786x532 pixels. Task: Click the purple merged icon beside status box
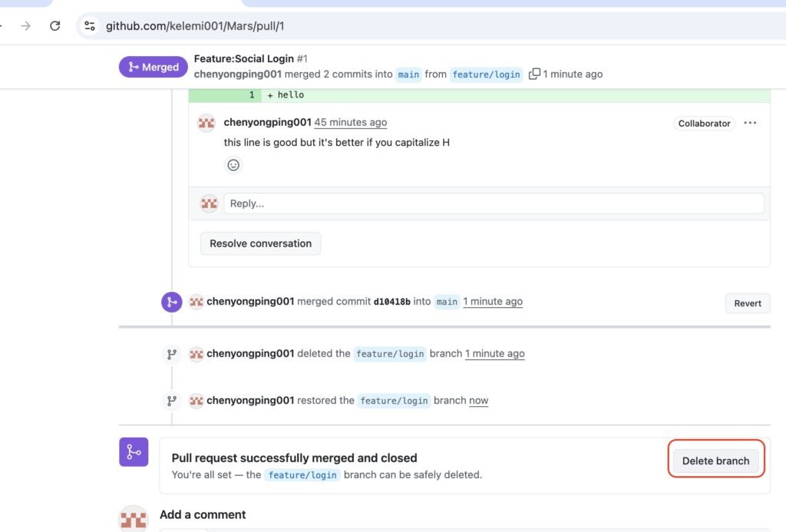[x=134, y=452]
